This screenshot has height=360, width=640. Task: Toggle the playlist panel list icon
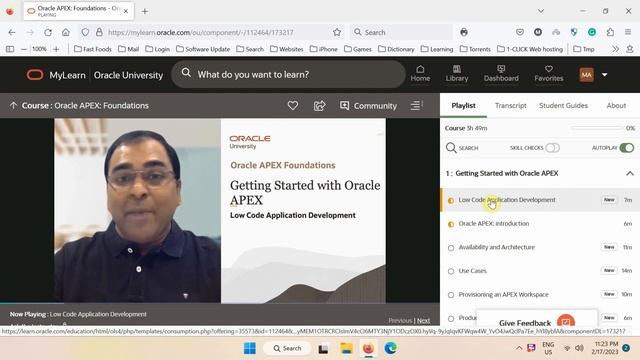pyautogui.click(x=416, y=106)
